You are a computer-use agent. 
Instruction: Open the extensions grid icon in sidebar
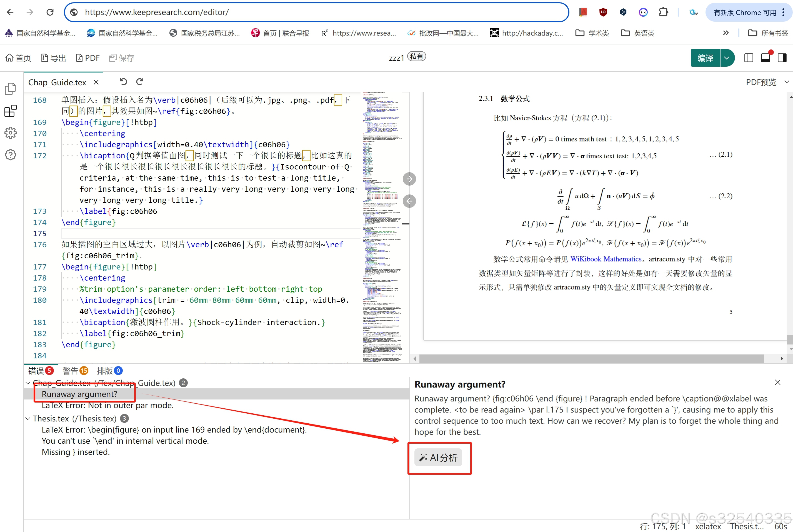click(x=11, y=111)
